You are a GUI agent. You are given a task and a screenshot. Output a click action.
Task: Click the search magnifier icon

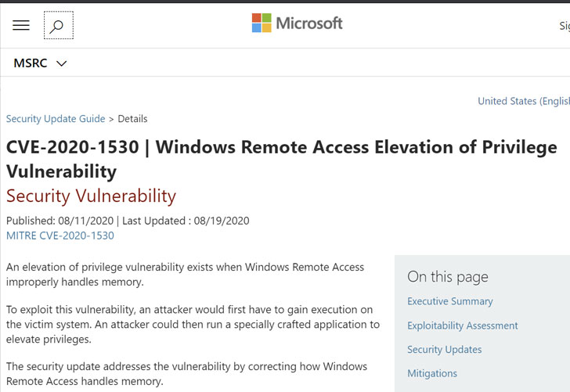click(x=59, y=25)
